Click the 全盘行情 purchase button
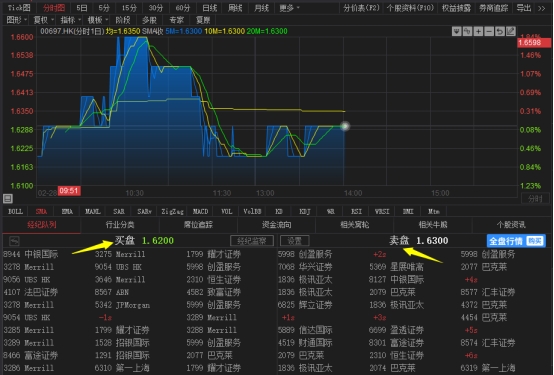Image resolution: width=554 pixels, height=375 pixels. [x=516, y=241]
